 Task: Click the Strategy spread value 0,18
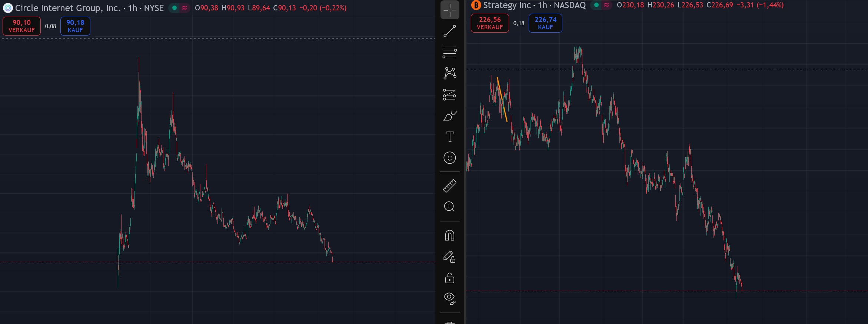pyautogui.click(x=519, y=23)
